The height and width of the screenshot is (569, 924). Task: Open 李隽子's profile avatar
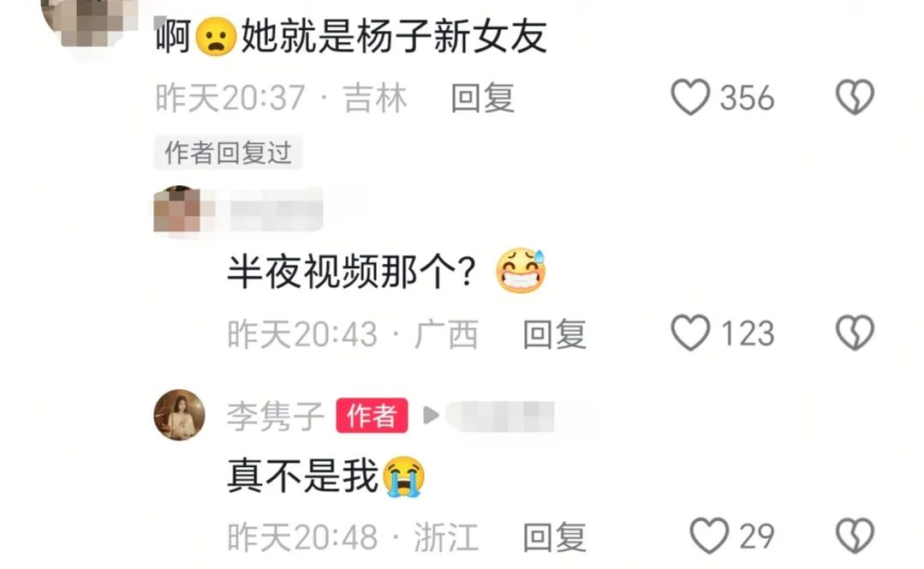(179, 415)
